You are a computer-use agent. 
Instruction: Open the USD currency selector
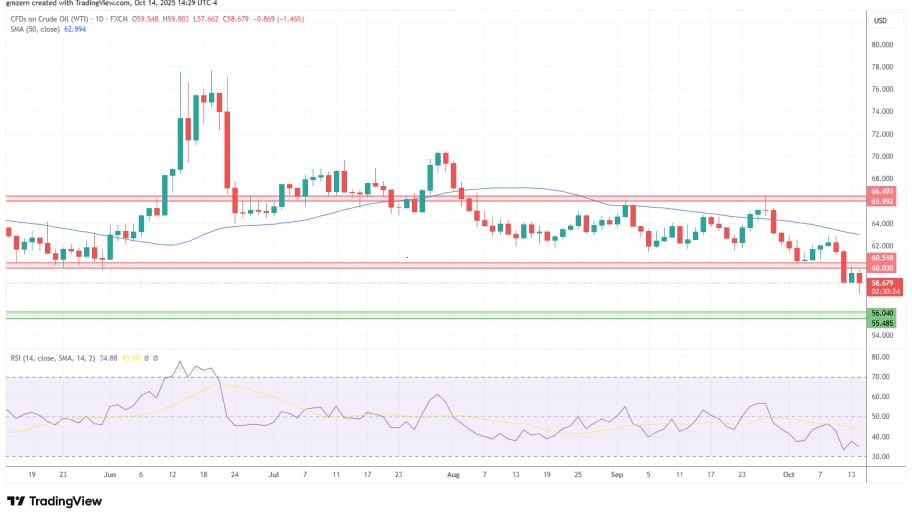pos(881,21)
